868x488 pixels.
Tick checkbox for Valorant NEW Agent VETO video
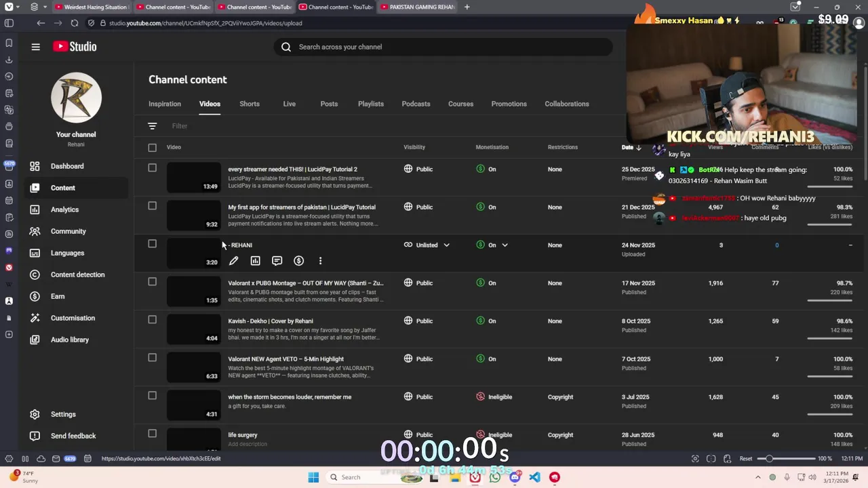pyautogui.click(x=153, y=358)
